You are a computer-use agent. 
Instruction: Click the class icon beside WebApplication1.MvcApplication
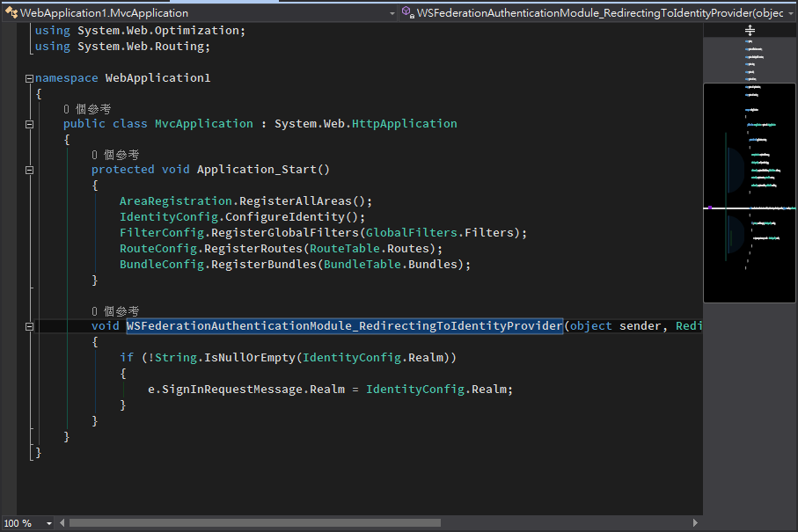coord(11,12)
